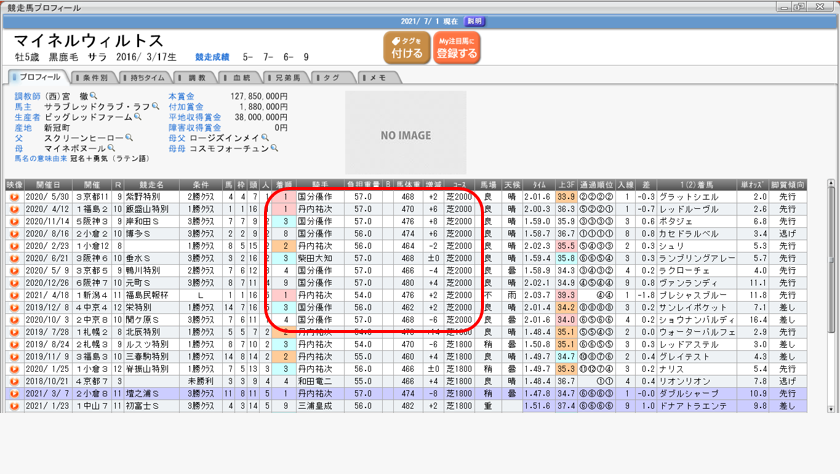840x474 pixels.
Task: Open the 血統 tab
Action: tap(241, 77)
